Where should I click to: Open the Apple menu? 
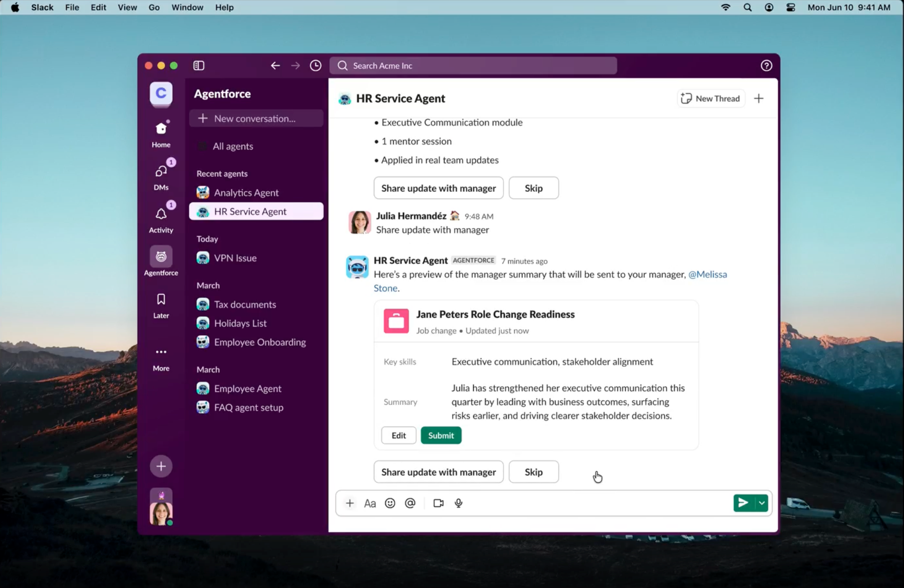15,7
